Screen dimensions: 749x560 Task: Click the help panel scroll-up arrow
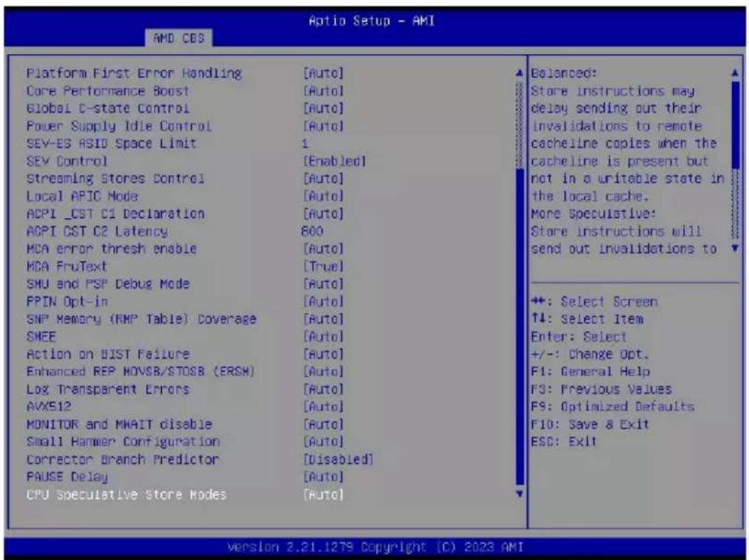(735, 73)
